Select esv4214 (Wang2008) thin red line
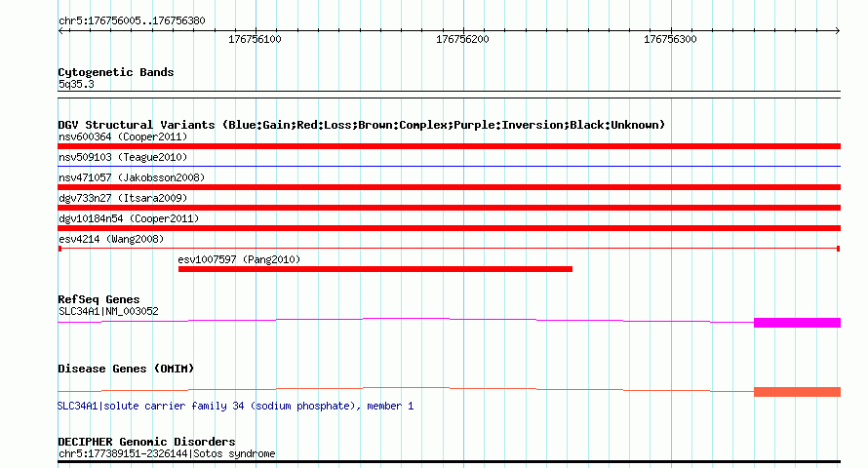 coord(449,249)
